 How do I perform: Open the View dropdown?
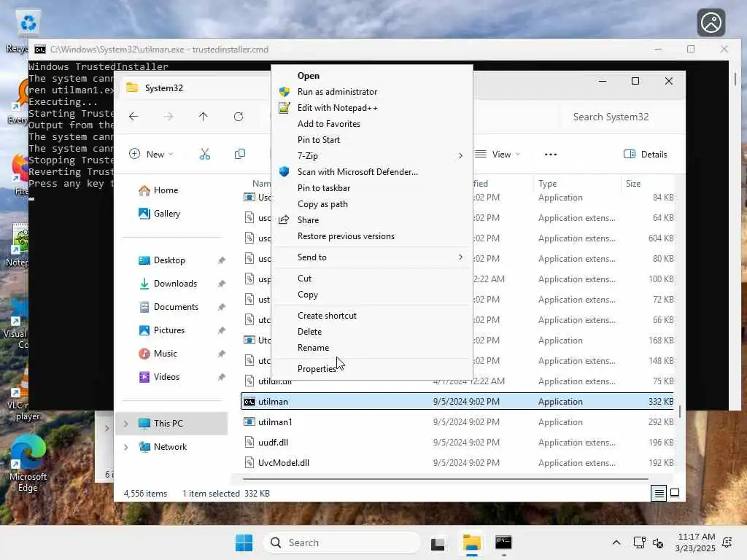(498, 155)
